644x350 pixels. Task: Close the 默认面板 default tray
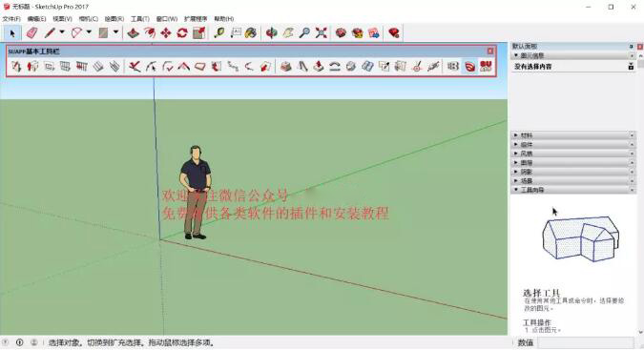639,47
